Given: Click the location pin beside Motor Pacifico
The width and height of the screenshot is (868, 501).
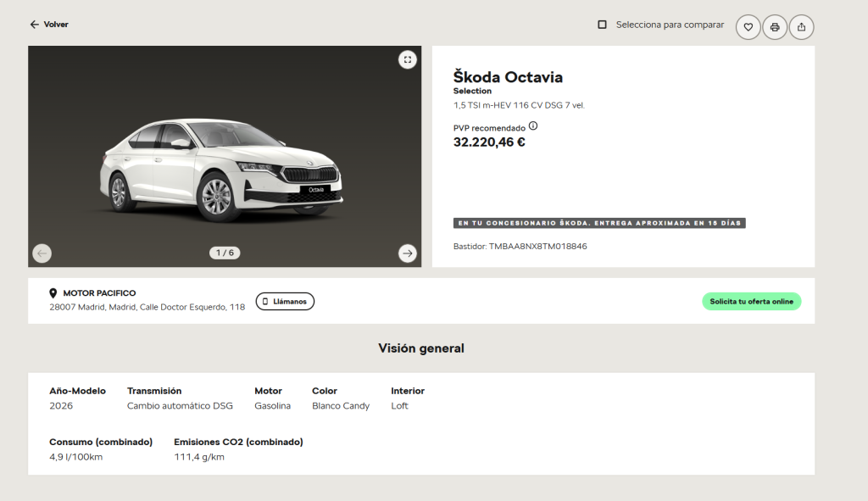Looking at the screenshot, I should pos(53,293).
